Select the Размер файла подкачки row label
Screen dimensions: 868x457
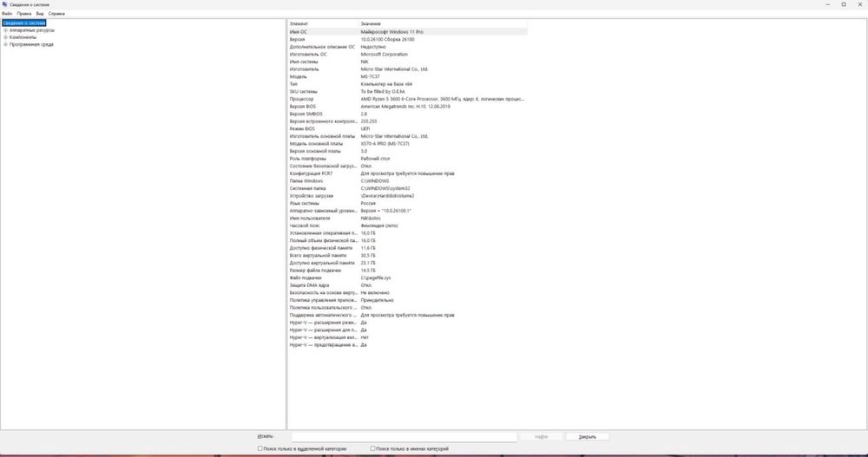[316, 271]
